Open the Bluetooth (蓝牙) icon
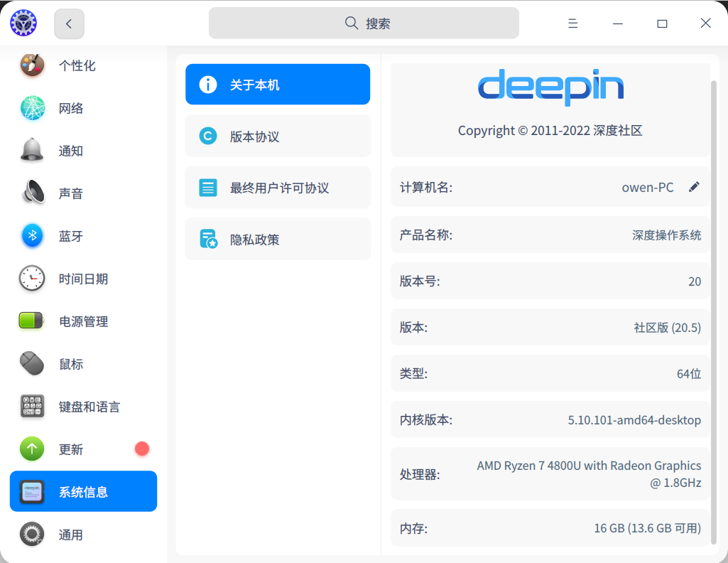The height and width of the screenshot is (563, 728). coord(32,236)
